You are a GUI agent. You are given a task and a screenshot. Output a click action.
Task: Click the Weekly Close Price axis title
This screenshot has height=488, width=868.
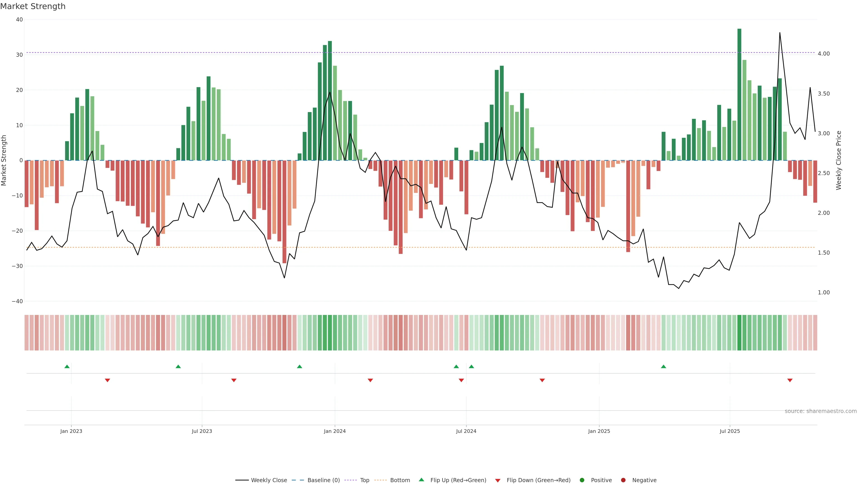(x=838, y=160)
